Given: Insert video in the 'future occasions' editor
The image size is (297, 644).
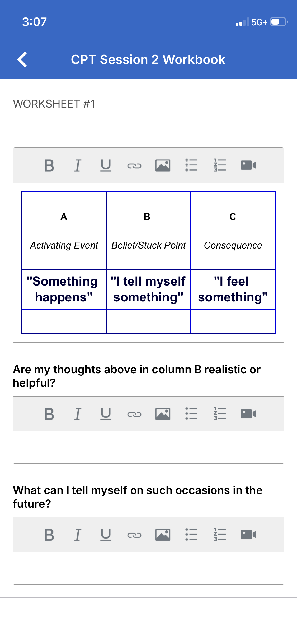Looking at the screenshot, I should pos(248,535).
